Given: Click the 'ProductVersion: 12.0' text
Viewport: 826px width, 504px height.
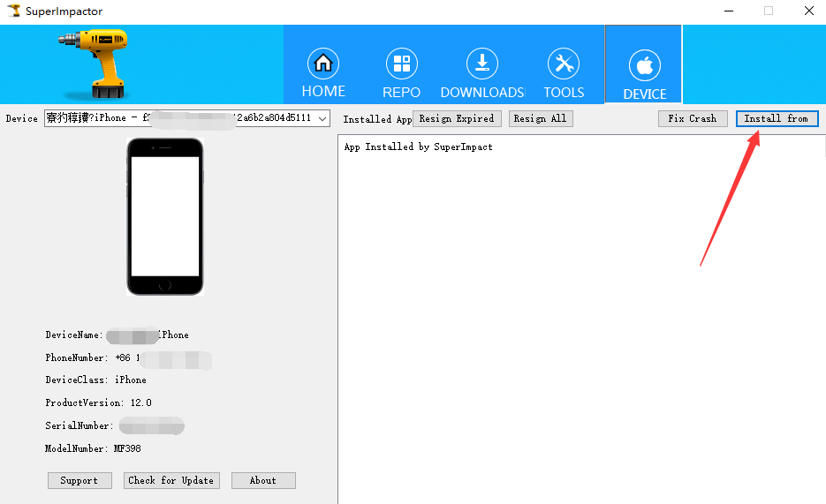Looking at the screenshot, I should coord(99,403).
